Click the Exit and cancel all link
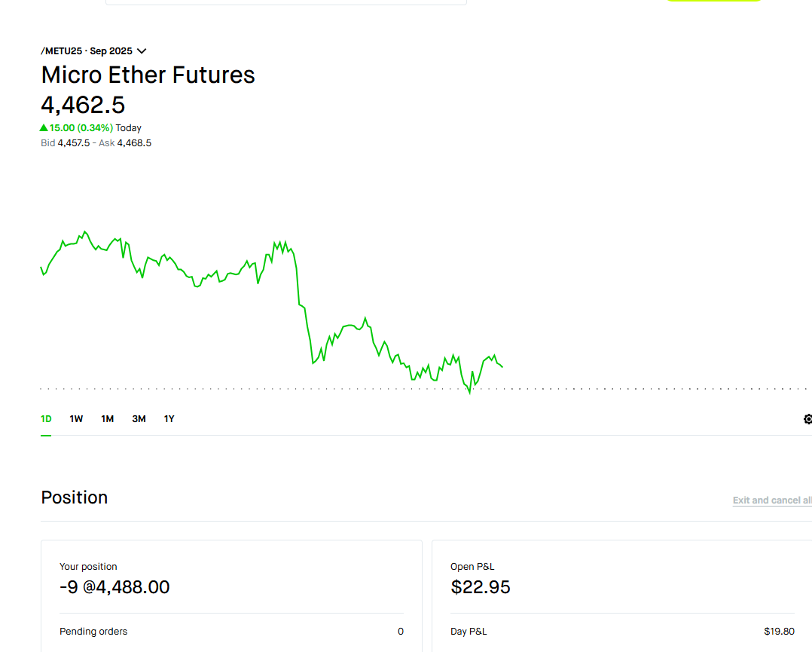This screenshot has height=652, width=812. tap(772, 500)
